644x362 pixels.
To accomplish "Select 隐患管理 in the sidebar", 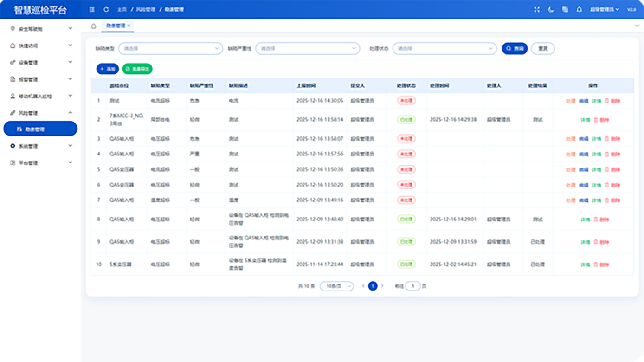I will pos(40,129).
